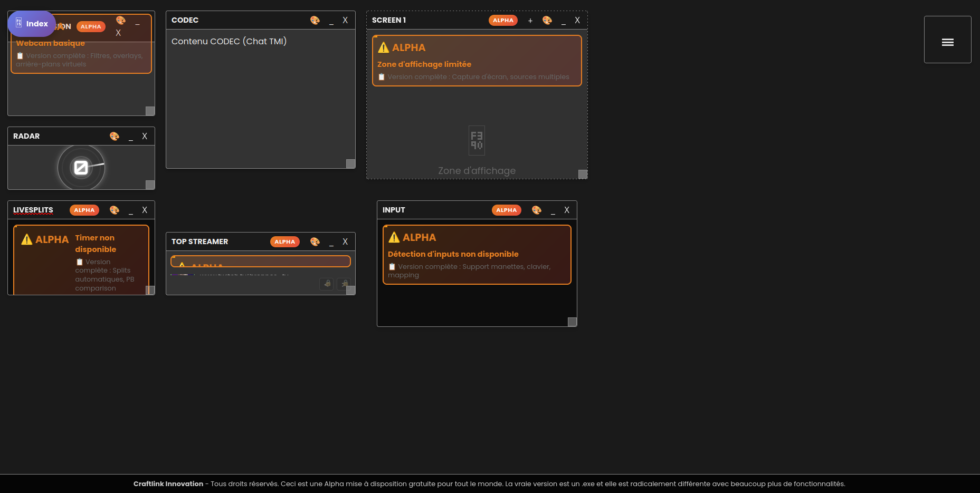This screenshot has height=493, width=980.
Task: Click the Zone d'affichage placeholder in SCREEN 1
Action: (477, 153)
